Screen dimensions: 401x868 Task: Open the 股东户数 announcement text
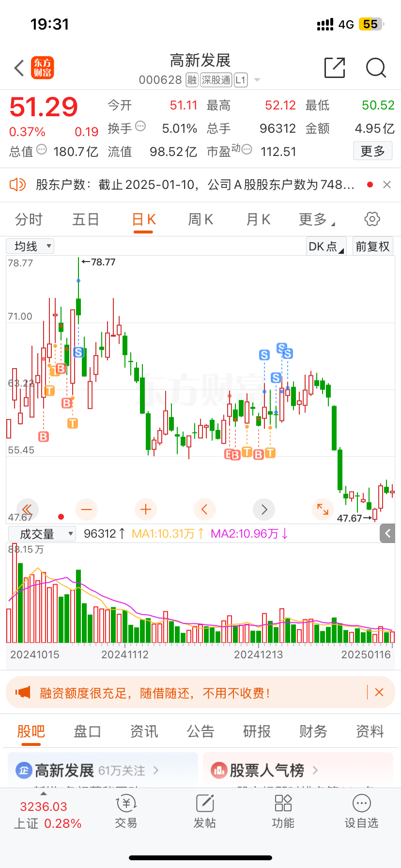click(x=195, y=185)
